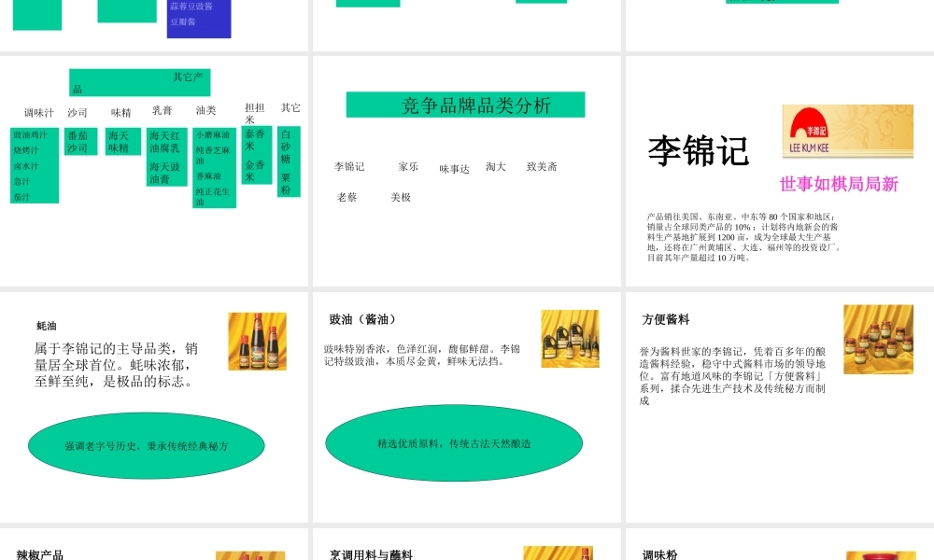Select the 美极 brand name text
Viewport: 934px width, 560px height.
[x=402, y=197]
